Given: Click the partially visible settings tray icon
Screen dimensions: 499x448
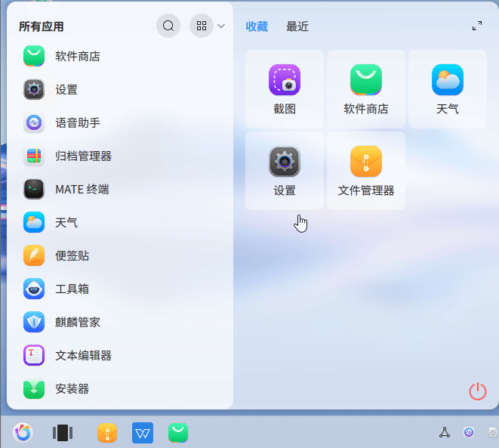Looking at the screenshot, I should [x=493, y=432].
